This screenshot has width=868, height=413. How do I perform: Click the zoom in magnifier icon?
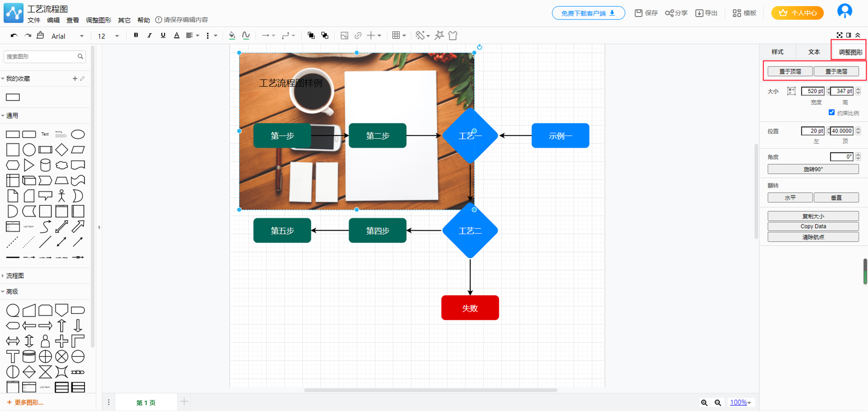(704, 403)
